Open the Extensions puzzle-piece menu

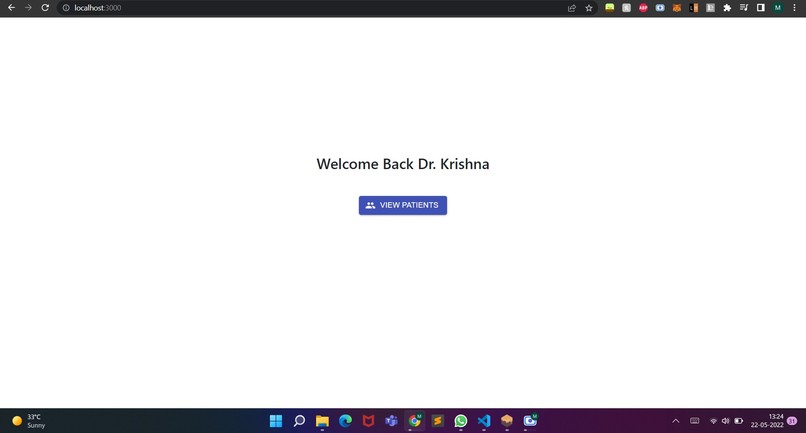click(727, 8)
